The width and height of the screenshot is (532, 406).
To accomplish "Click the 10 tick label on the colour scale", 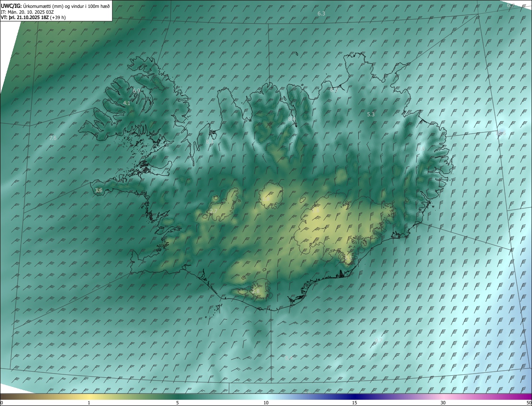I will (x=266, y=403).
